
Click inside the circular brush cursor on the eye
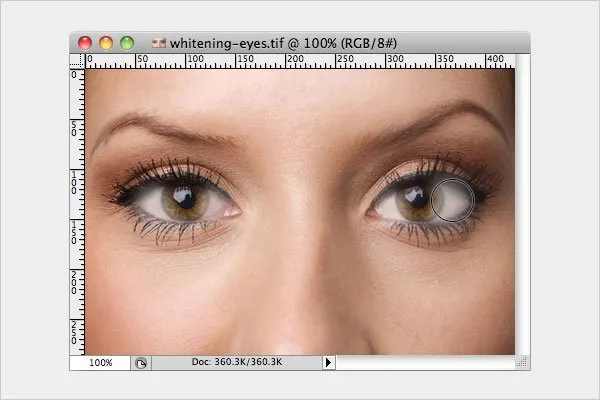point(453,200)
